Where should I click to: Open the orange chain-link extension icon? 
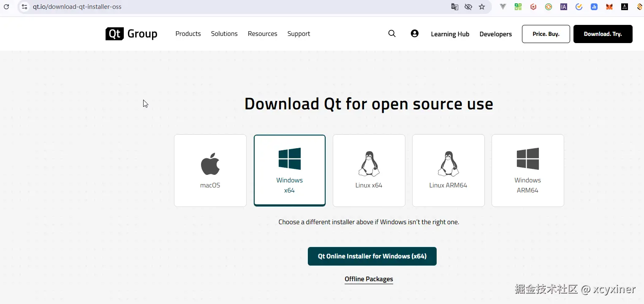(x=640, y=7)
